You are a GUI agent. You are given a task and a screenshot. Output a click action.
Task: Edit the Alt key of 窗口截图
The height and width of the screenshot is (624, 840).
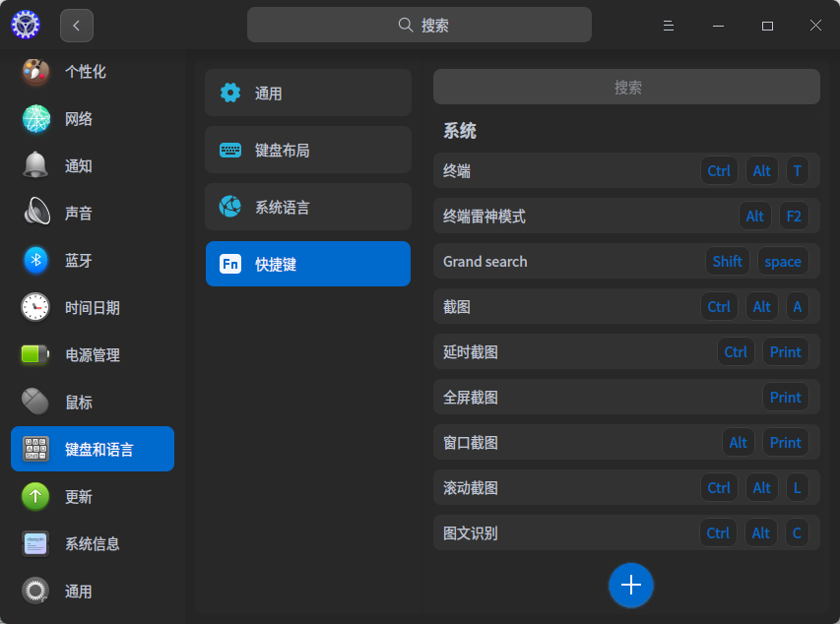coord(739,442)
